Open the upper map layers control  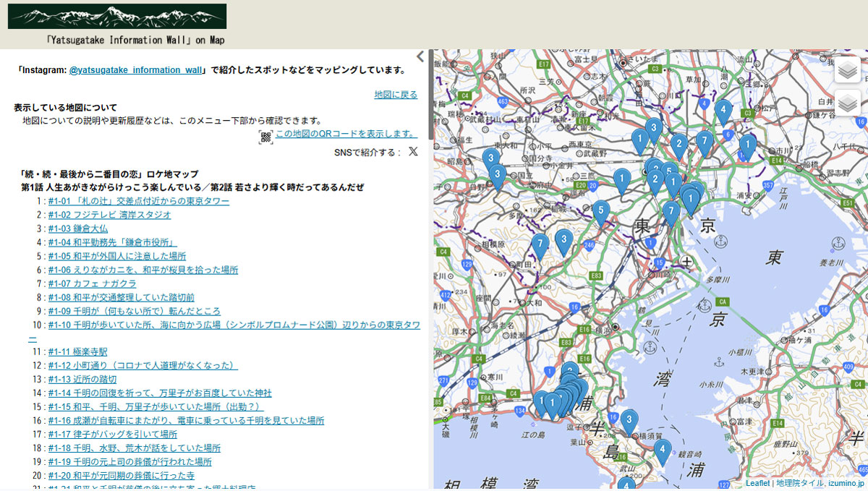pos(848,69)
